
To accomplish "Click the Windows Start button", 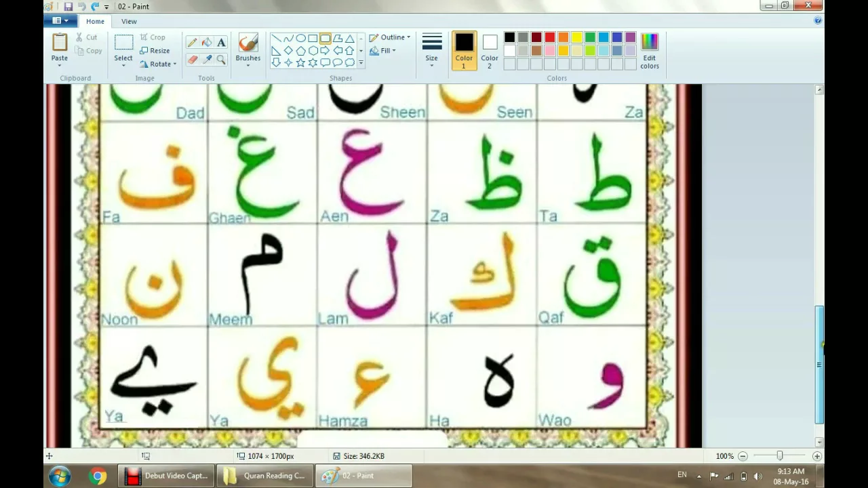I will point(60,476).
